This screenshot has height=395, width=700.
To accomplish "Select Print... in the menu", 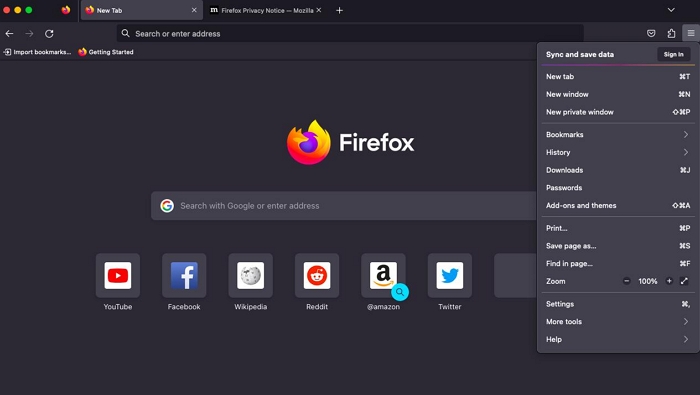I will coord(618,228).
